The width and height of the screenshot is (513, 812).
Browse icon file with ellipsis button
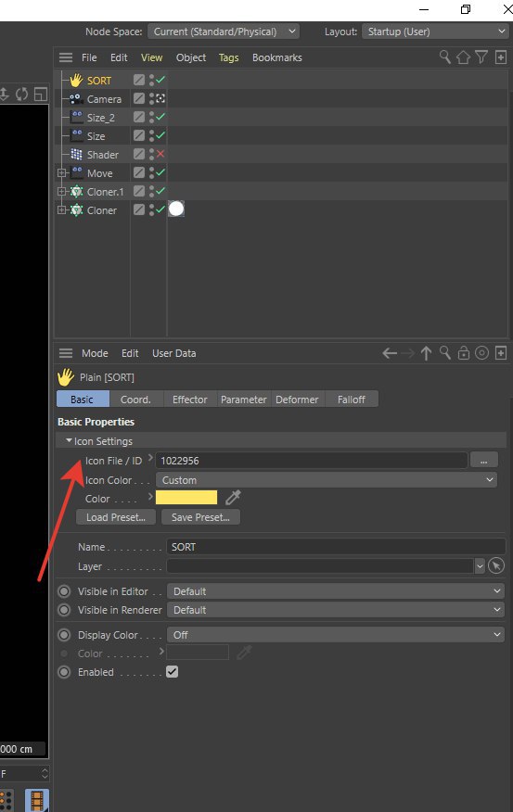click(x=483, y=460)
